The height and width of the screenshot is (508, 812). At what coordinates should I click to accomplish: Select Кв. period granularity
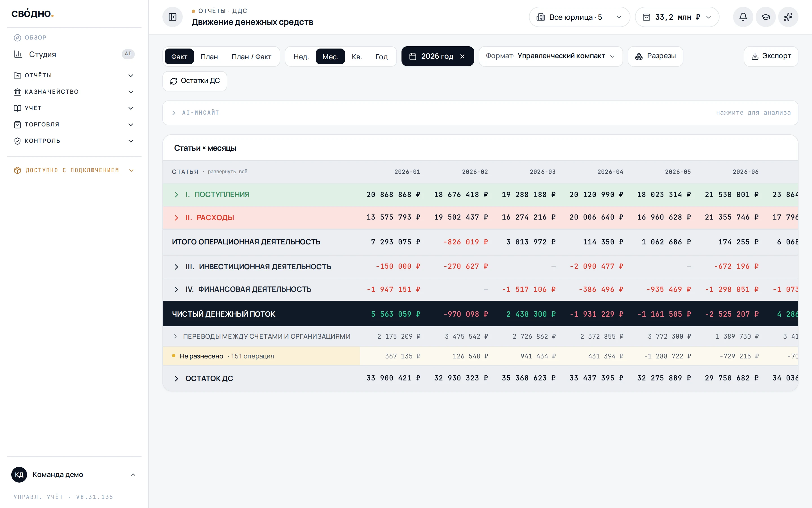click(x=357, y=56)
